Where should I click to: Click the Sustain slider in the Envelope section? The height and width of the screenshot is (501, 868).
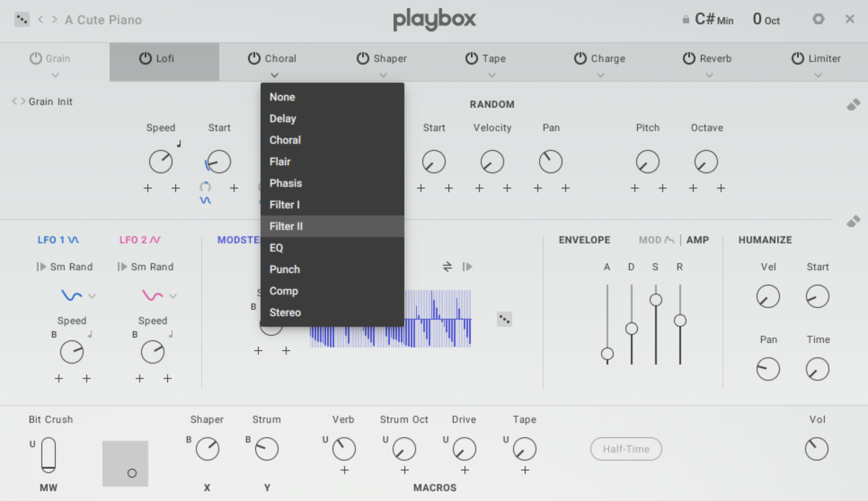(656, 298)
